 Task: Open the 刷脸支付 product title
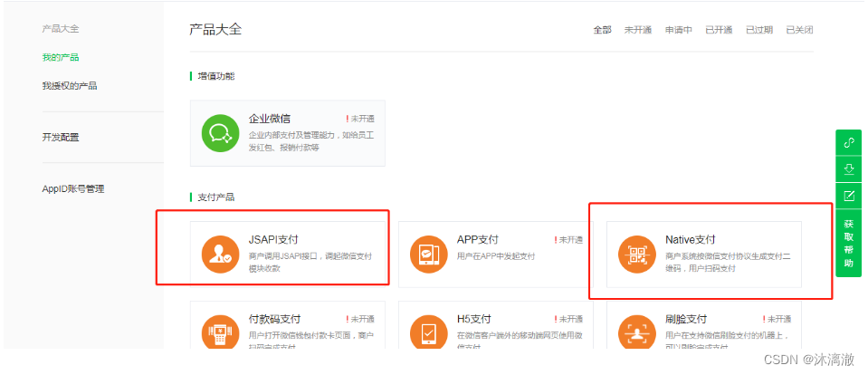(x=686, y=319)
